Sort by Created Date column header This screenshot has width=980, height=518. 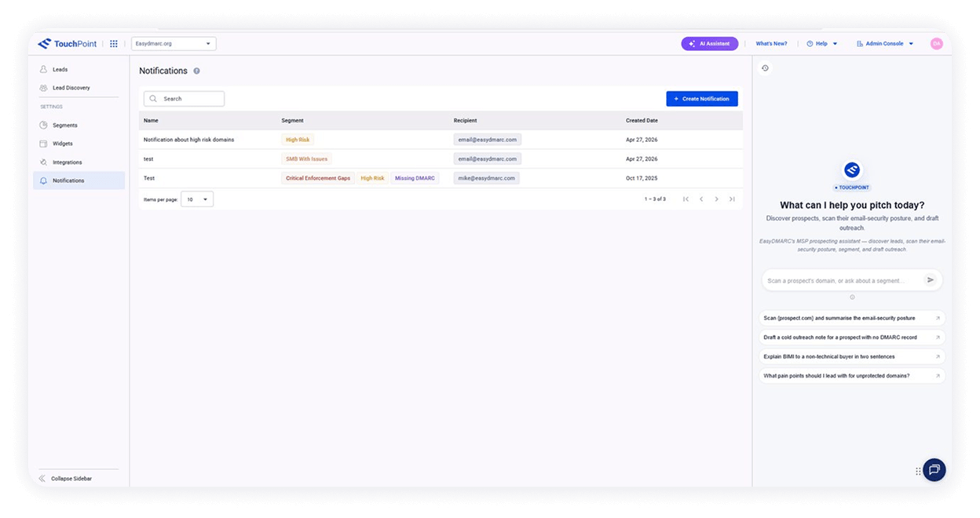pos(642,121)
